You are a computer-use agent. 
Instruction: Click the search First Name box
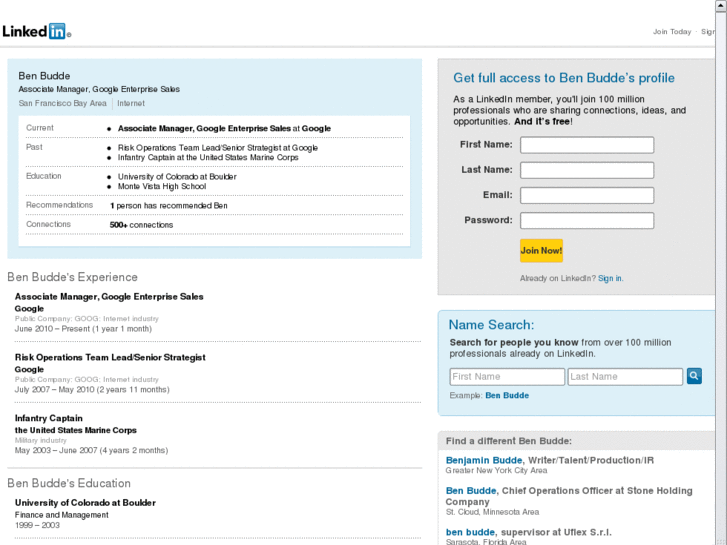507,377
